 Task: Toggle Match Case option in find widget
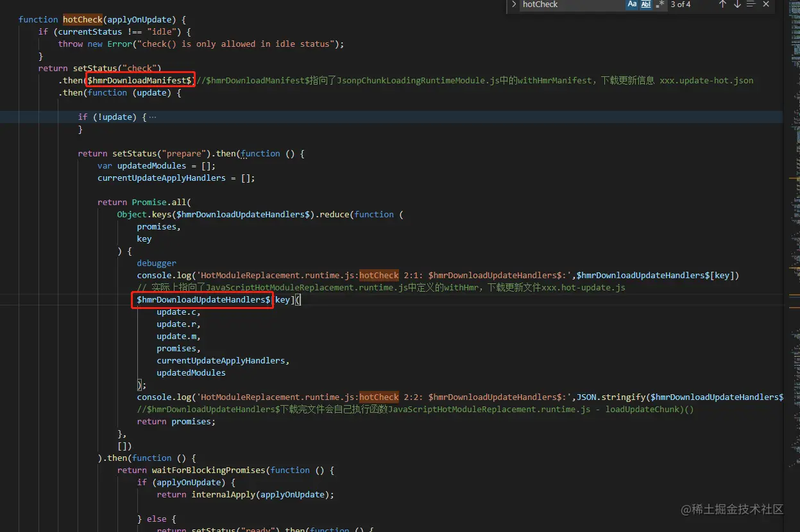pyautogui.click(x=632, y=4)
